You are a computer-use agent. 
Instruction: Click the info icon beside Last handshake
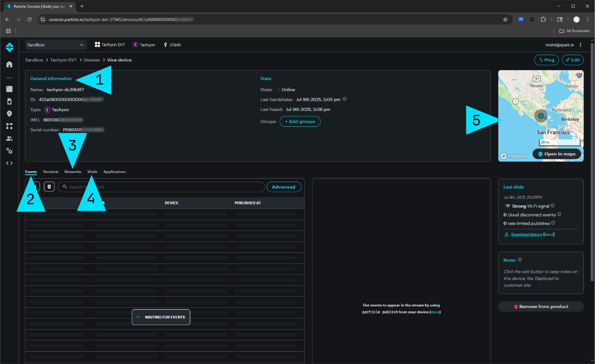pos(345,99)
